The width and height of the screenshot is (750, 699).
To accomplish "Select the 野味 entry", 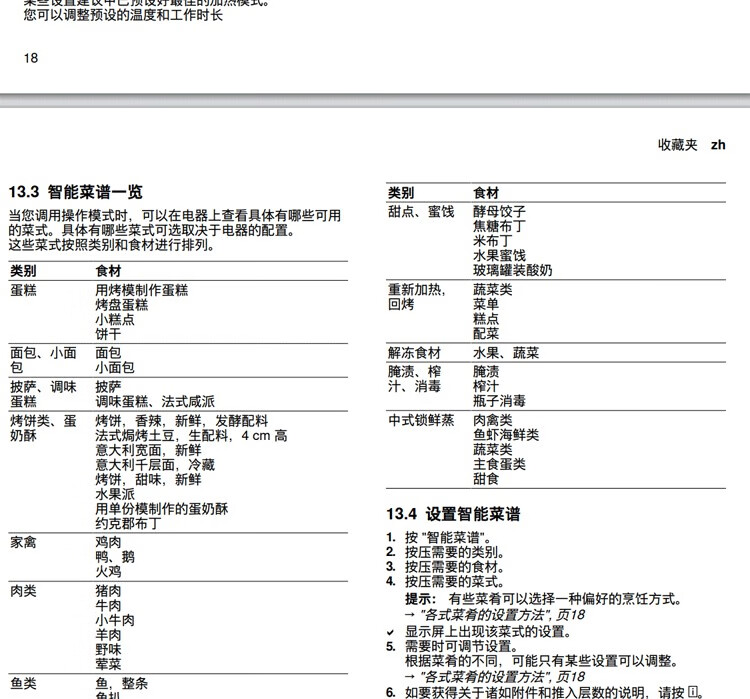I will 108,650.
